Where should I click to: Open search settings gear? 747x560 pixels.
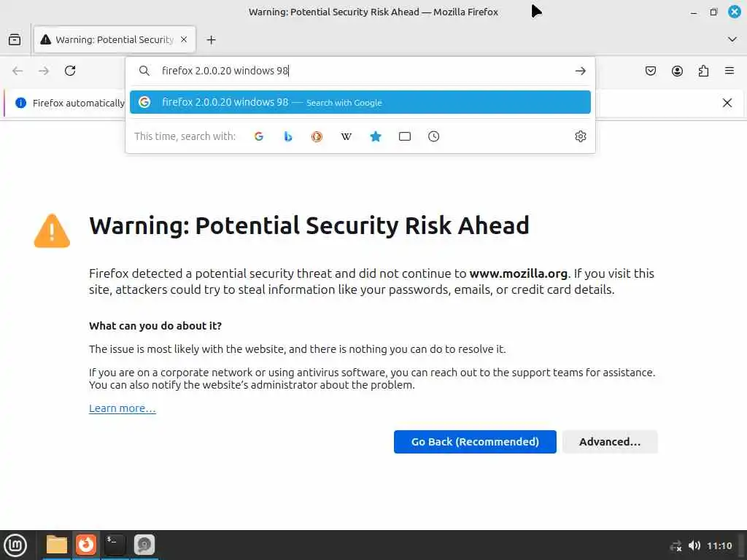pos(580,136)
